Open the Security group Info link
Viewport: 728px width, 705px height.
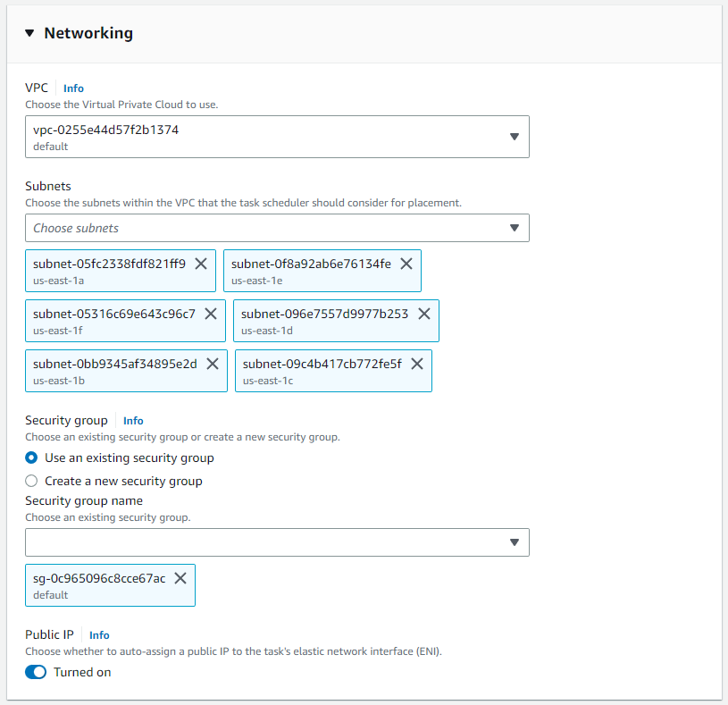tap(133, 421)
